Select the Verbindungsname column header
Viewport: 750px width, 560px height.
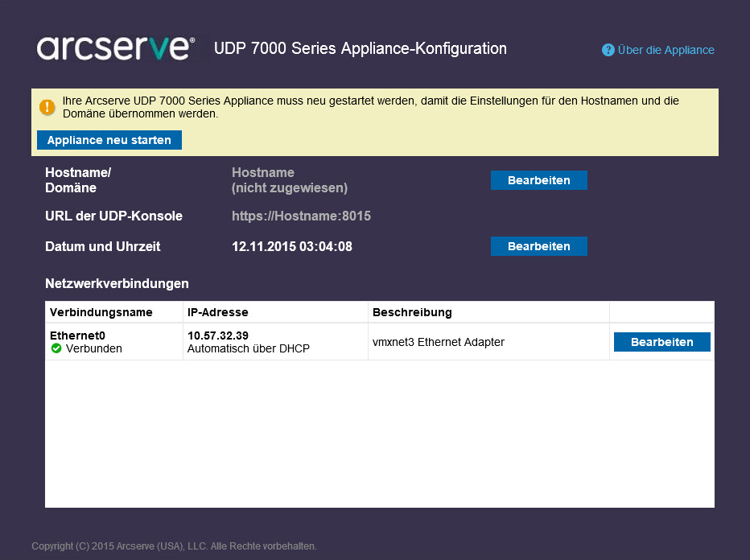[x=101, y=312]
